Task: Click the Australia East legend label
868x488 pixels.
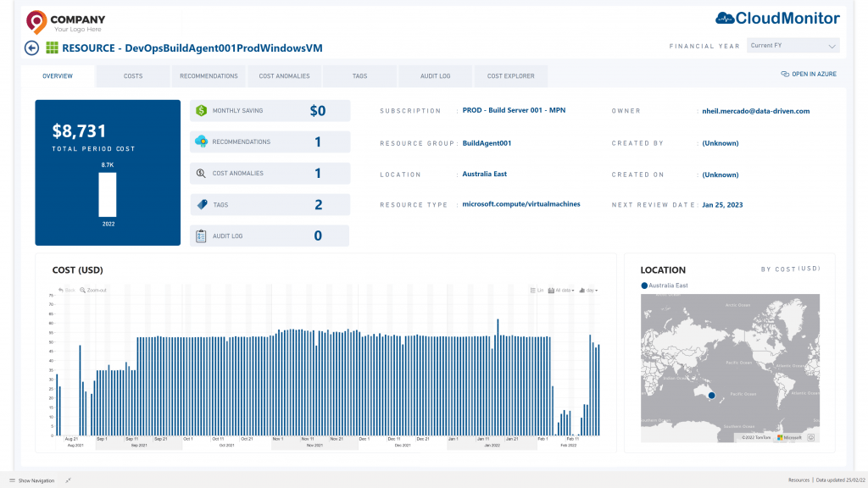Action: tap(668, 286)
